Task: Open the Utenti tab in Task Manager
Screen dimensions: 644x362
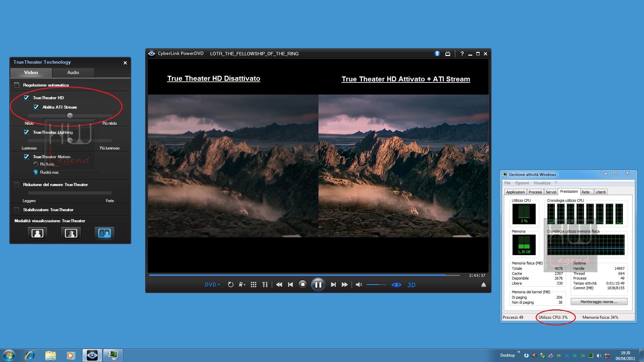Action: point(600,192)
